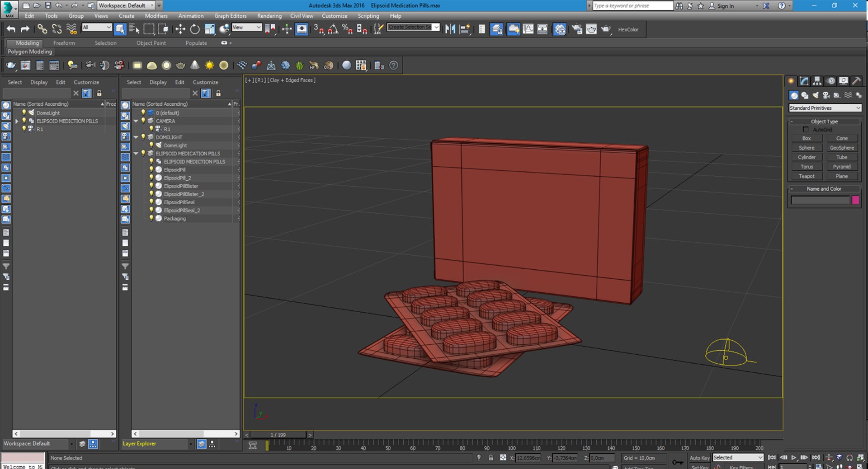Enable the AutoGrid checkbox

coord(806,130)
